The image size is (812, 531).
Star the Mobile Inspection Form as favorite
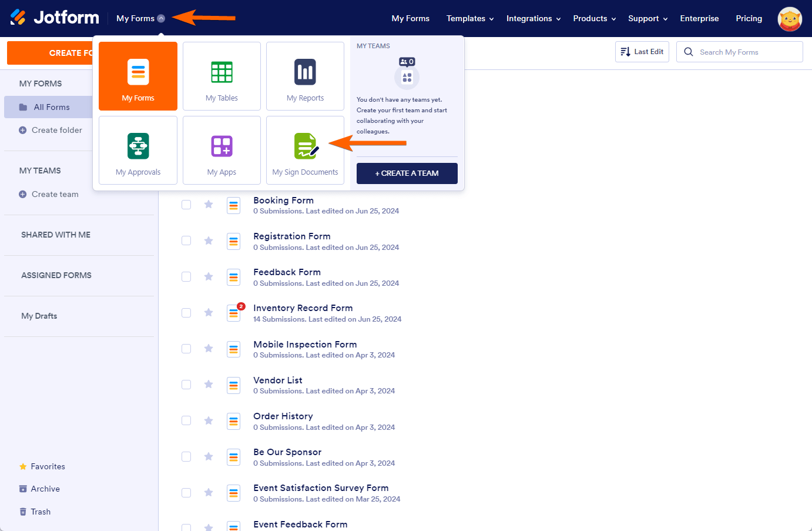tap(209, 349)
